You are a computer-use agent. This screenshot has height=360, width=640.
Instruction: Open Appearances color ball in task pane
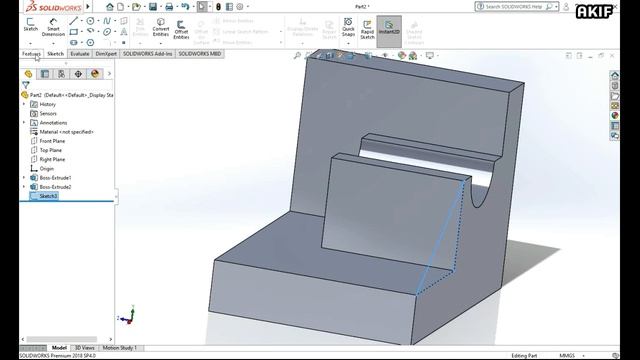click(x=615, y=116)
